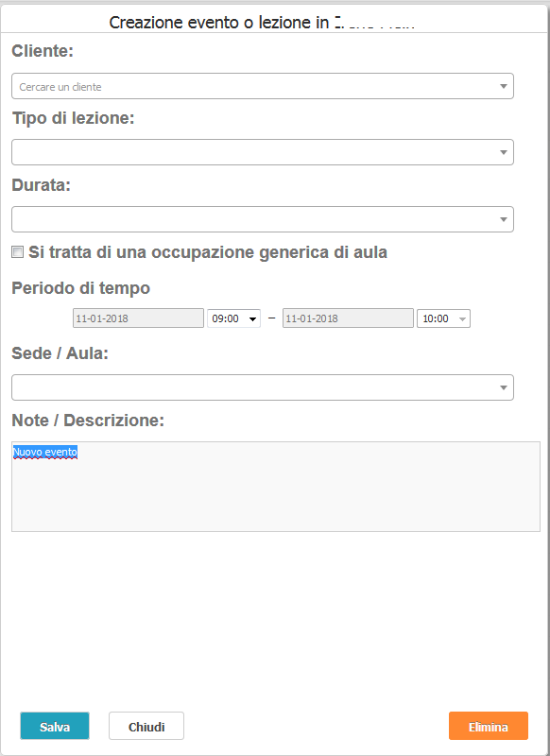
Task: Close the dialog with Chiudi
Action: [146, 726]
